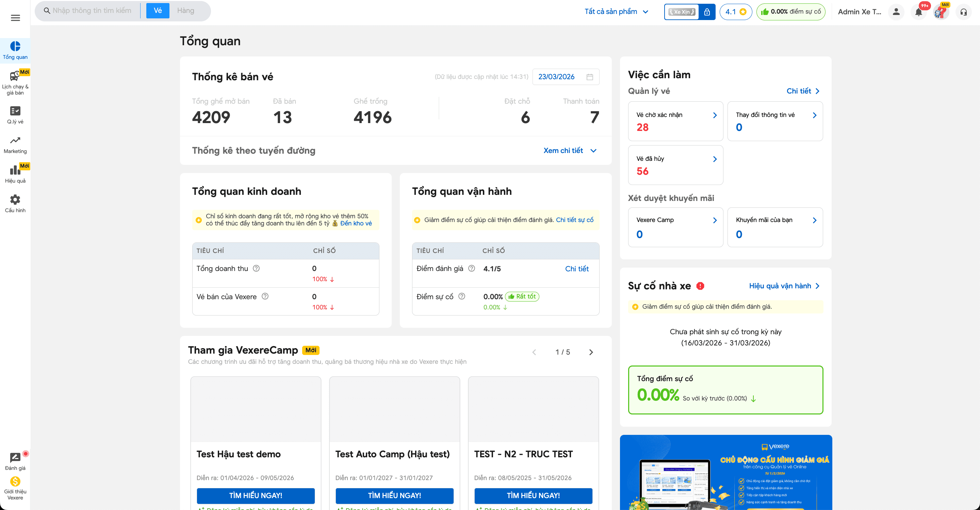
Task: Show Điểm đánh giá help icon
Action: (472, 268)
